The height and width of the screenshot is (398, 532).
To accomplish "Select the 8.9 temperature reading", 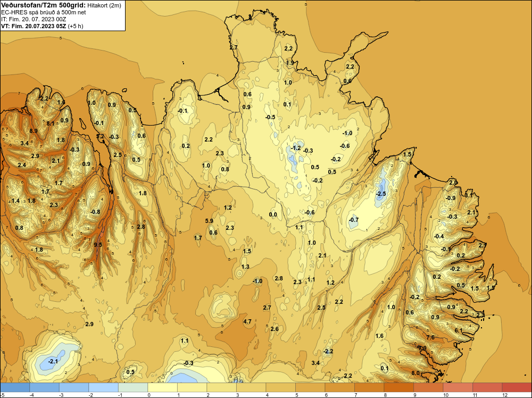I will pyautogui.click(x=33, y=131).
